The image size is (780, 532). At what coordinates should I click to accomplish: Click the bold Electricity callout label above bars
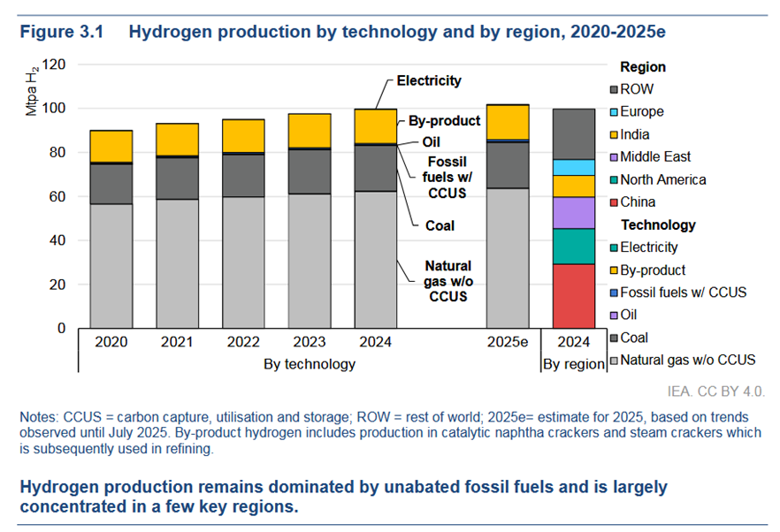coord(429,80)
